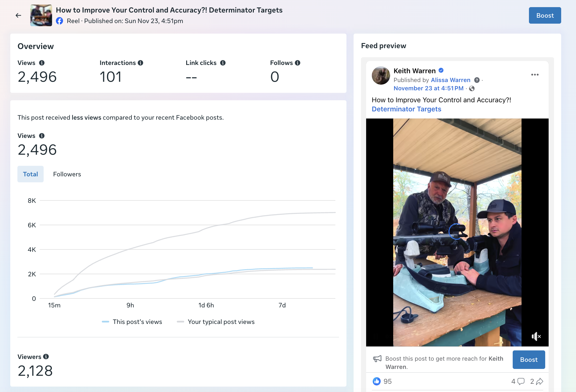Select the Total views tab
The width and height of the screenshot is (576, 392).
click(31, 174)
